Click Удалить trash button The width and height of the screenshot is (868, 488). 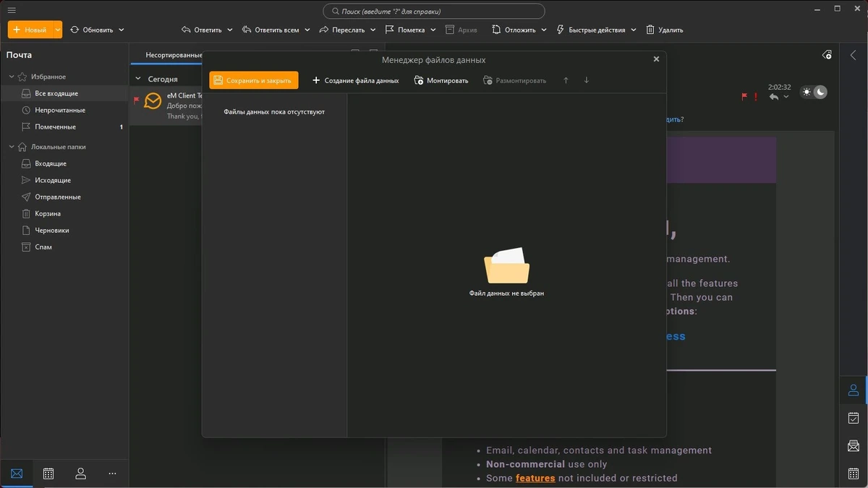point(664,30)
